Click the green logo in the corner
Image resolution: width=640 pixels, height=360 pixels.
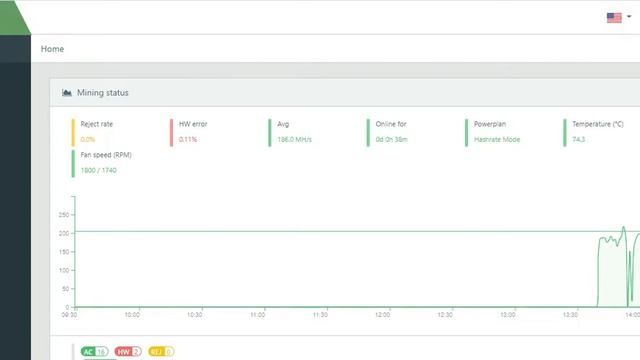pyautogui.click(x=13, y=17)
